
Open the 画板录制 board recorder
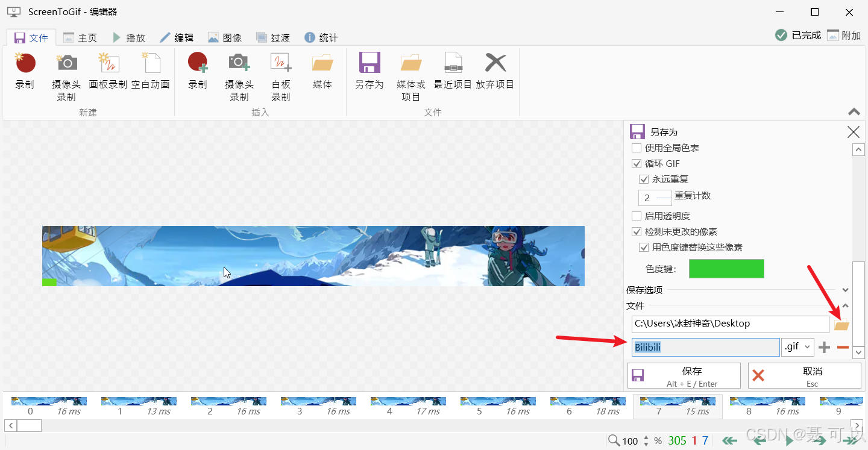108,72
